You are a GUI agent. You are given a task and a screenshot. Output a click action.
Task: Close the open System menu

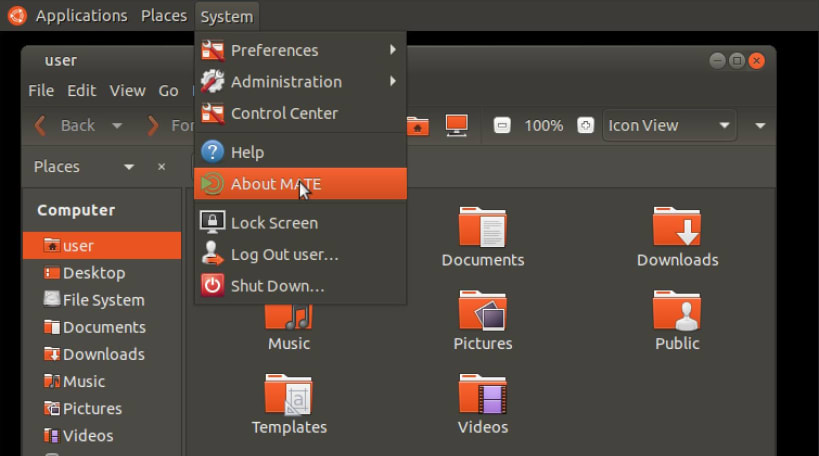[x=227, y=16]
